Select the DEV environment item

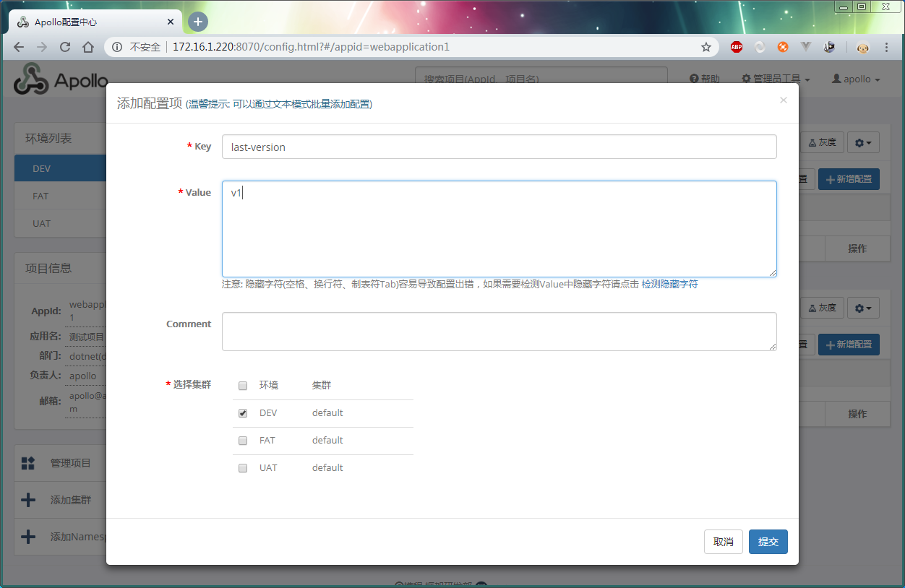[x=60, y=168]
